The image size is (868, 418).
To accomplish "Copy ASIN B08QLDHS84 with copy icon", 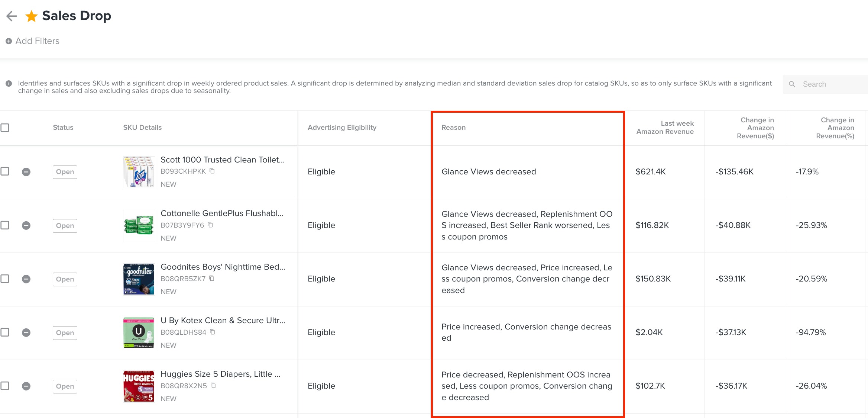I will (x=213, y=332).
